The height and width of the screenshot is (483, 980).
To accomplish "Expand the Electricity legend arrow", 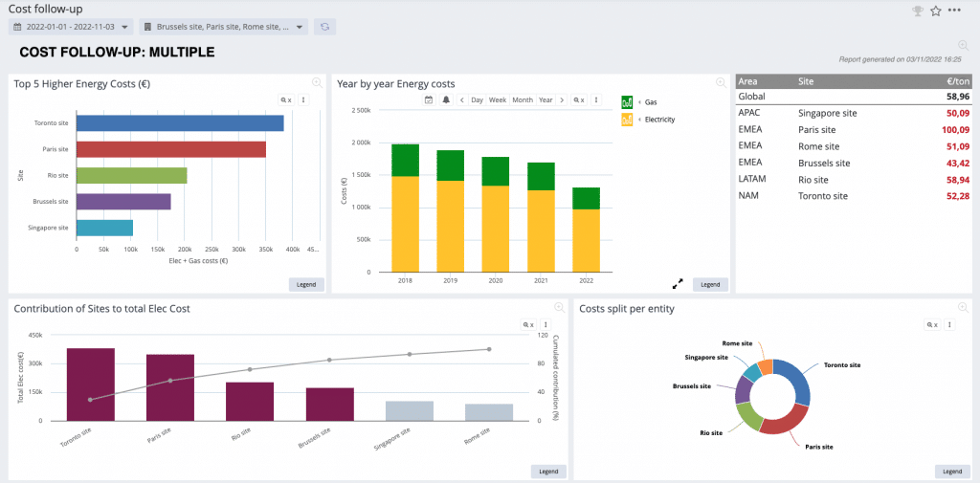I will coord(639,120).
